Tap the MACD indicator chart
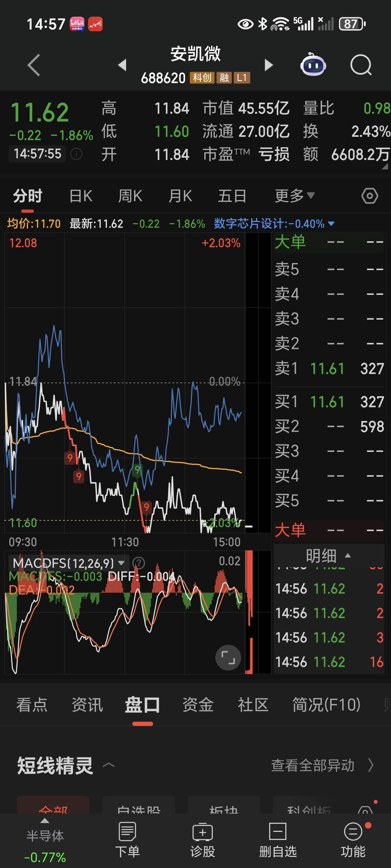The width and height of the screenshot is (391, 868). point(125,612)
